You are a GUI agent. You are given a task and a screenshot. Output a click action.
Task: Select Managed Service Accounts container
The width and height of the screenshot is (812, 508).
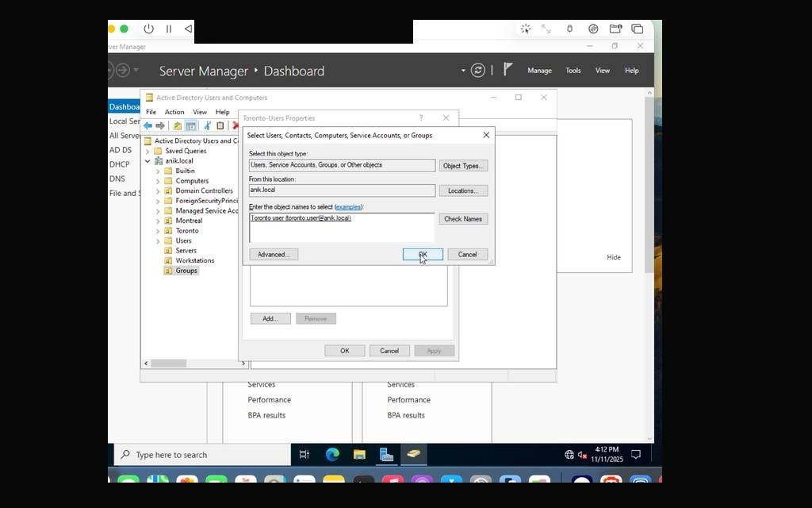click(207, 211)
